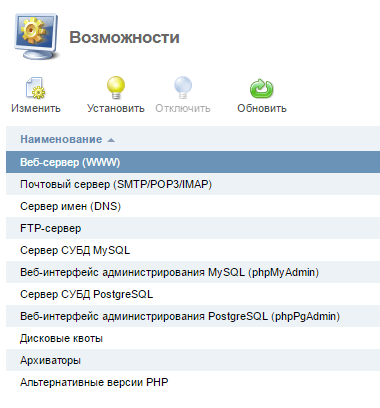Select the Сервер СУБД MySQL row
This screenshot has height=408, width=380.
(193, 250)
